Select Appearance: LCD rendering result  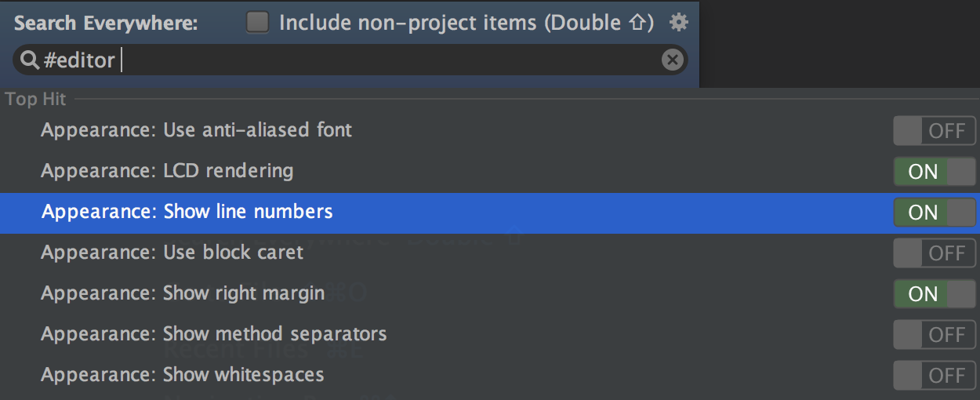pos(167,171)
